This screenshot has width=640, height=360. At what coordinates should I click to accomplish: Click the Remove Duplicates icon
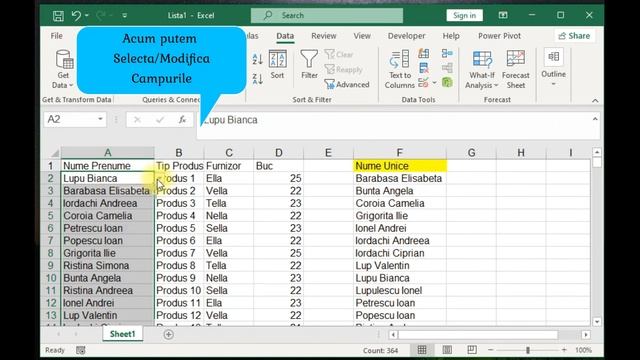pos(424,68)
